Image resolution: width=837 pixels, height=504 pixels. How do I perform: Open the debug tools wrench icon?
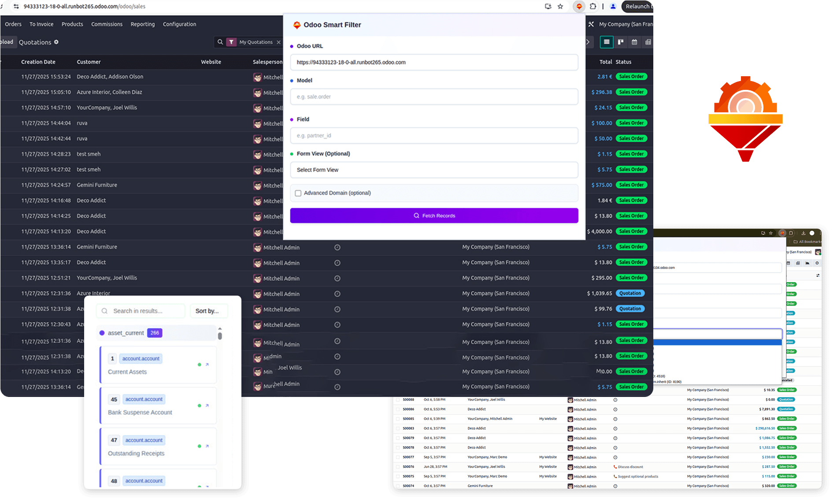pyautogui.click(x=591, y=24)
